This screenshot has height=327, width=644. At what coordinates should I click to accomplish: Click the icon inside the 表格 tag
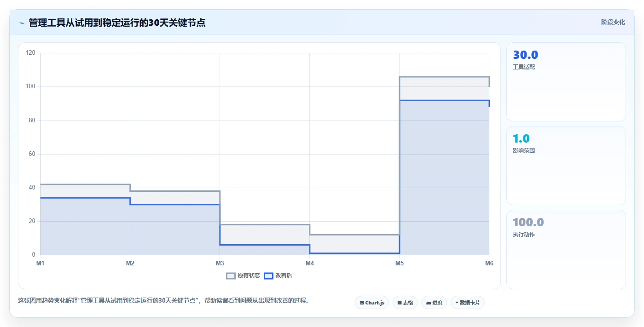[400, 303]
